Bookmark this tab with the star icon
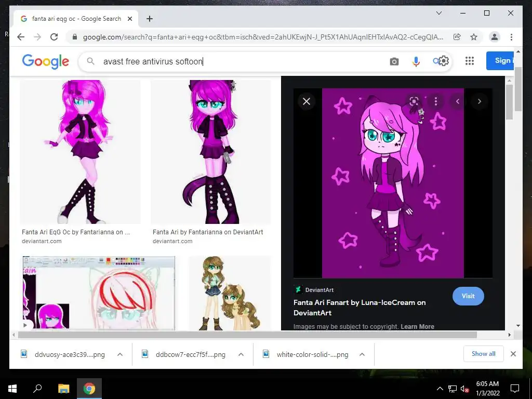This screenshot has width=532, height=399. (474, 37)
